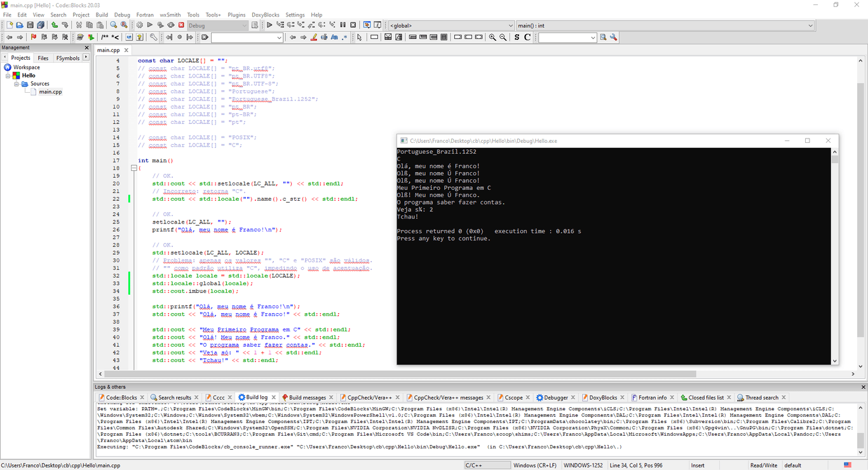Screen dimensions: 868x470
Task: Toggle a bookmark with the flag icon
Action: 33,37
